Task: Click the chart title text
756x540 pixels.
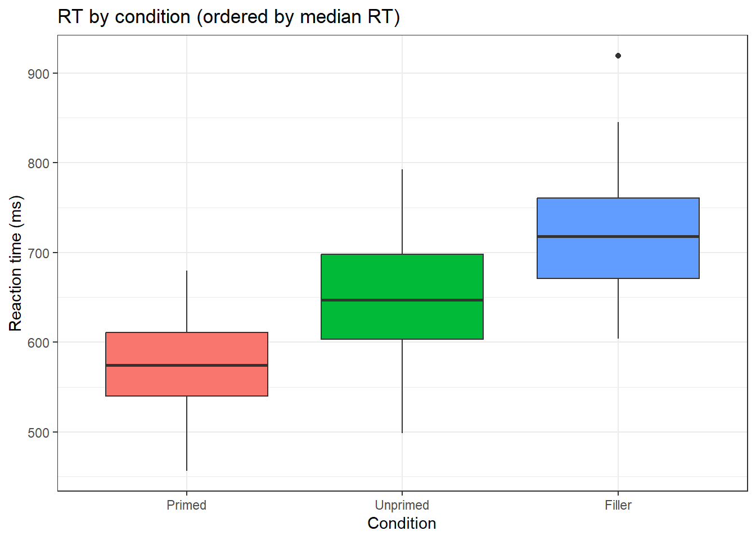Action: pos(228,17)
